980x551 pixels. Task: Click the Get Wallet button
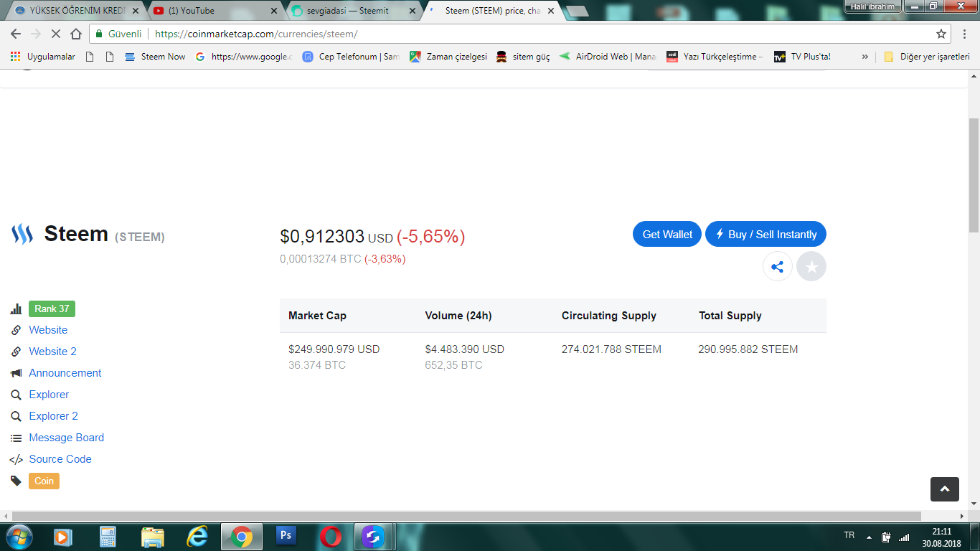click(667, 234)
